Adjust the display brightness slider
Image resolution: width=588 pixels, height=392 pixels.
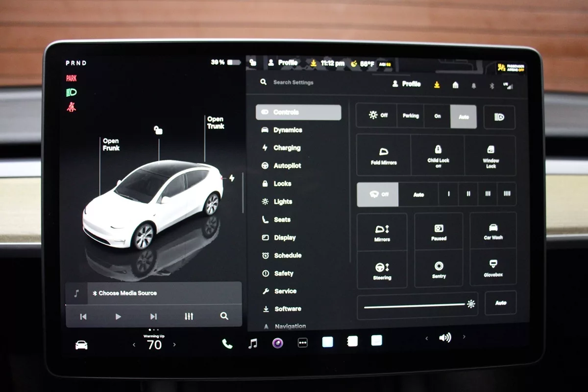(416, 305)
